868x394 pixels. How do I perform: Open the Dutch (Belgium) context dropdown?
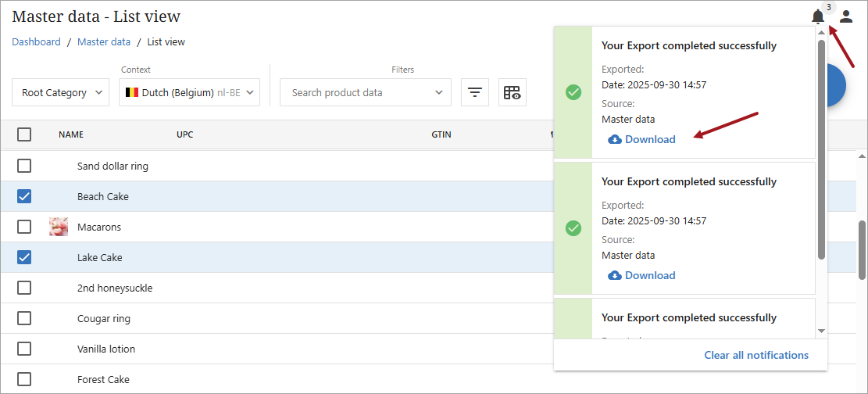click(191, 92)
